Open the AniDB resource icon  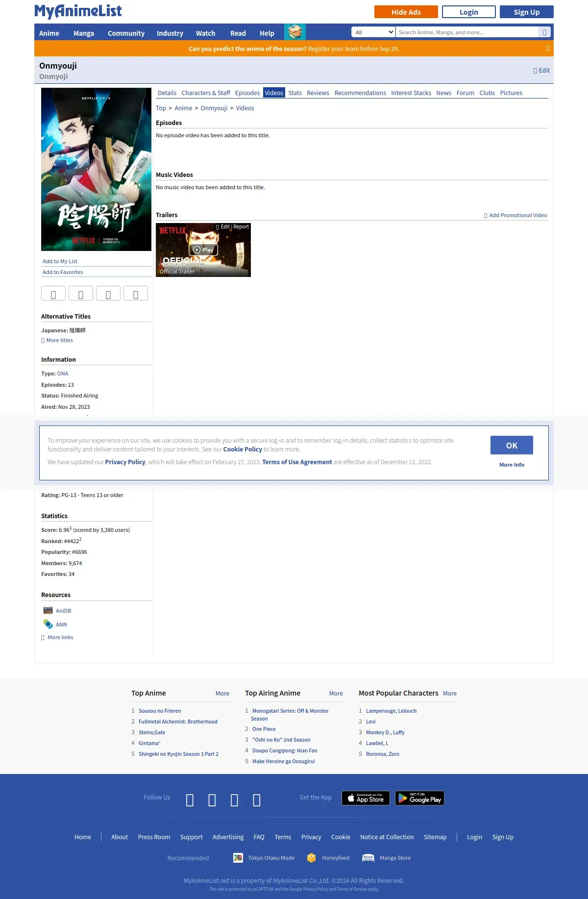48,611
